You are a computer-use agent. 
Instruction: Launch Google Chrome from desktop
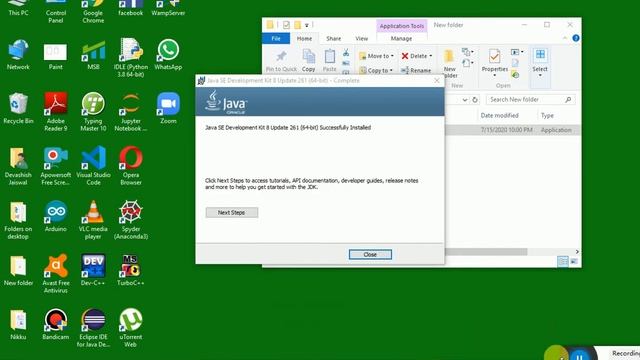tap(93, 11)
